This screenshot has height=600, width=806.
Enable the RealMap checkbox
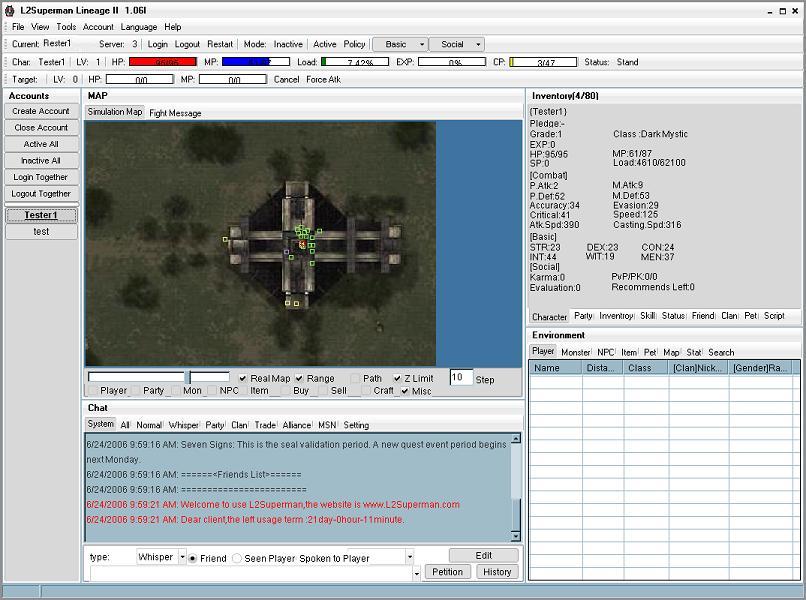(243, 378)
